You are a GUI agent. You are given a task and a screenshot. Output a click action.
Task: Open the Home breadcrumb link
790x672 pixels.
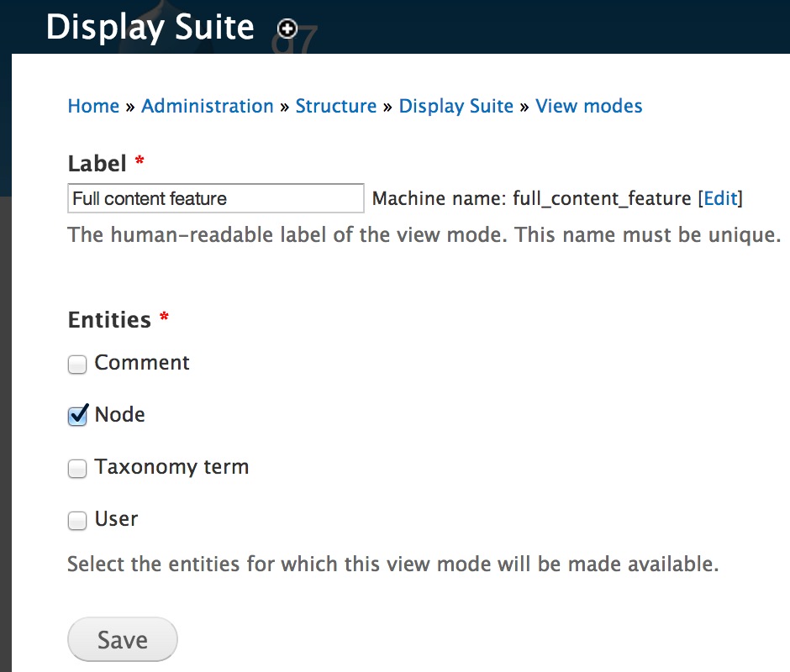pyautogui.click(x=92, y=106)
